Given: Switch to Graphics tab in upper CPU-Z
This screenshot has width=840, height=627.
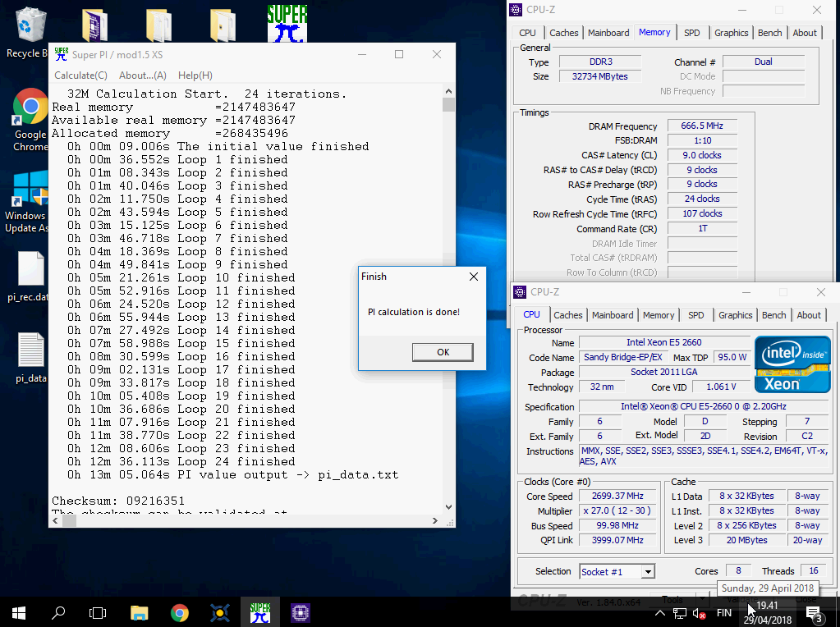Looking at the screenshot, I should [x=731, y=33].
